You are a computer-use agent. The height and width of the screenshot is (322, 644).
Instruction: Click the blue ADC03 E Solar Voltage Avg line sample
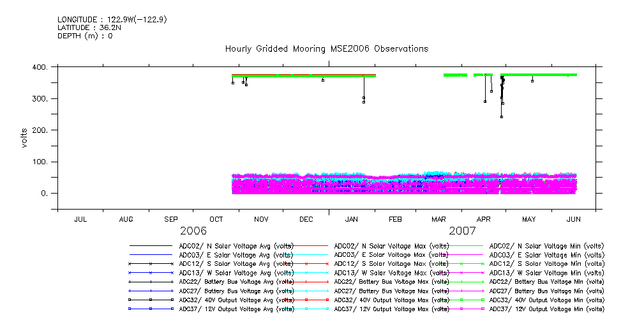point(151,254)
